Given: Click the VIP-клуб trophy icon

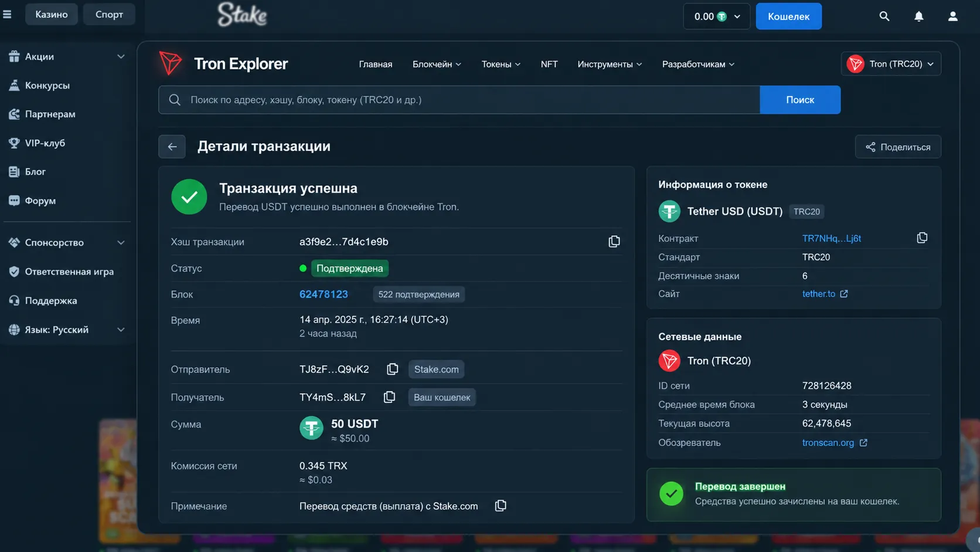Looking at the screenshot, I should click(x=14, y=143).
